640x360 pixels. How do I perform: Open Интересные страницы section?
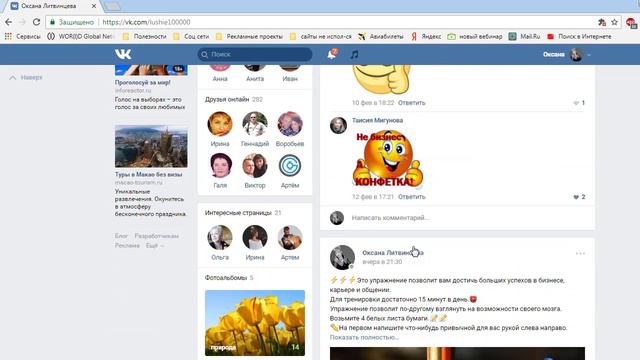(238, 213)
